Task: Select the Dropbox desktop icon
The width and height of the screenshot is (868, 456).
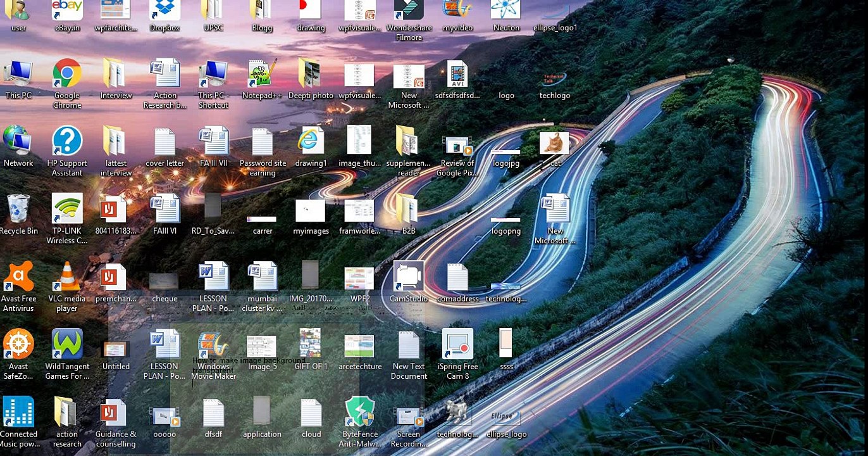Action: click(164, 10)
